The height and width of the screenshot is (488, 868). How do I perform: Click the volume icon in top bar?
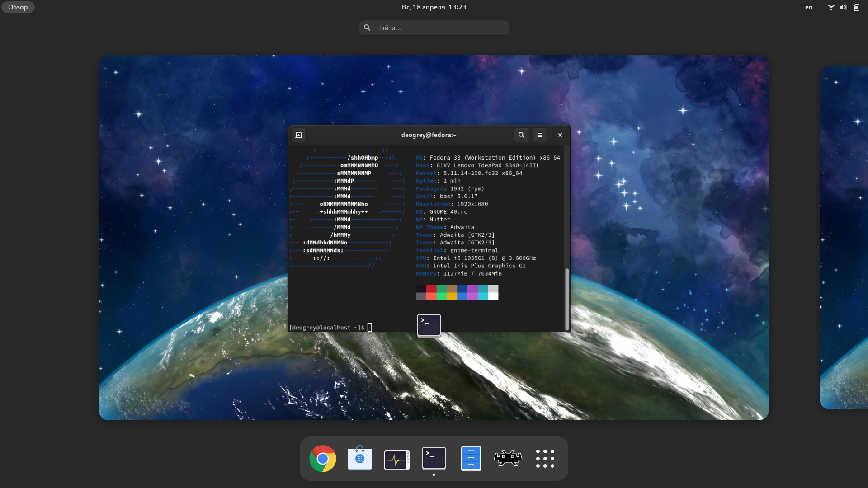(x=844, y=7)
